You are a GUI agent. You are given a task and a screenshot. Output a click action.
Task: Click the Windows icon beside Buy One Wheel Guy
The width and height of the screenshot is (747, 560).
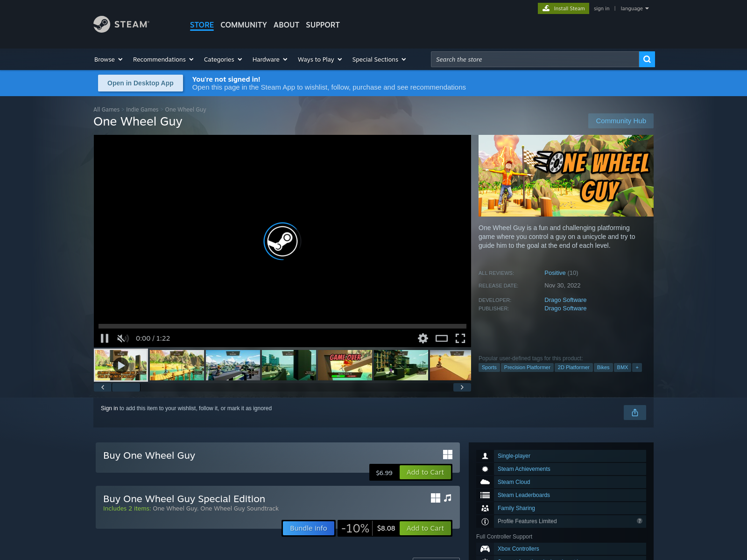pyautogui.click(x=448, y=455)
